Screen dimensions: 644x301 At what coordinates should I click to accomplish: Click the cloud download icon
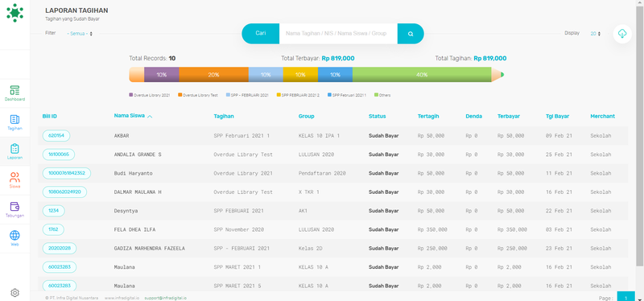[622, 34]
